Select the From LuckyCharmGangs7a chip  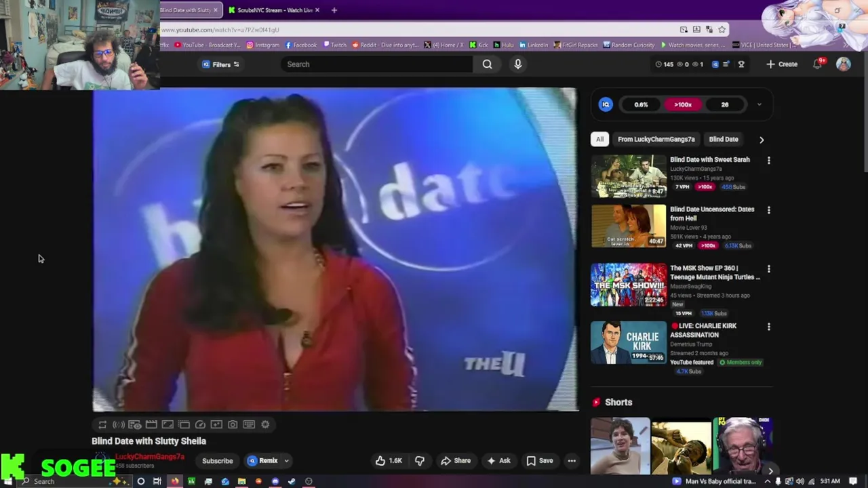[x=656, y=139]
